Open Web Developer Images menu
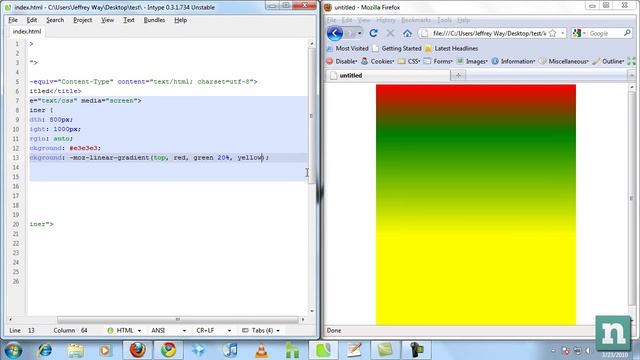 pyautogui.click(x=472, y=61)
